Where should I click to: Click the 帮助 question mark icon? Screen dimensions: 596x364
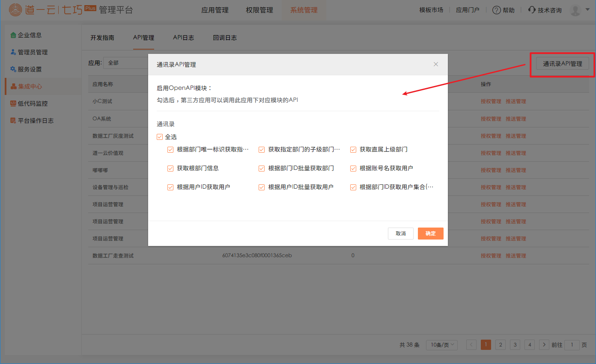497,10
